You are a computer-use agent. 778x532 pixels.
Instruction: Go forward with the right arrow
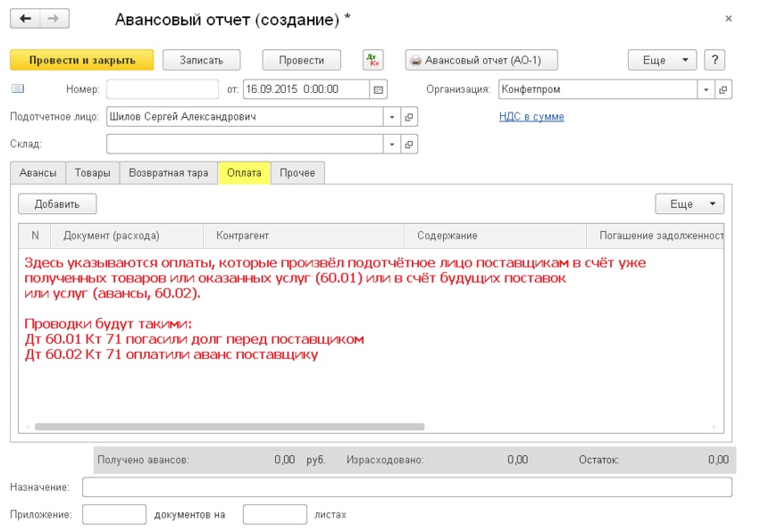click(54, 19)
